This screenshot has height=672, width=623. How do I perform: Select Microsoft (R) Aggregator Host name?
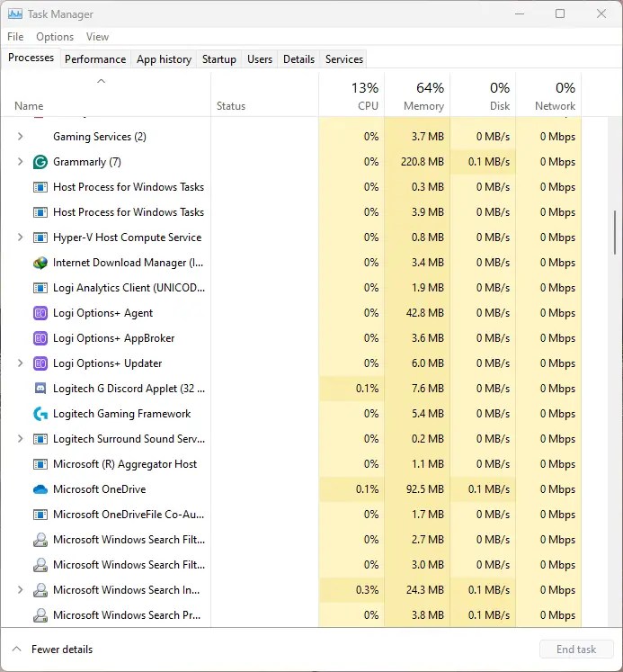click(x=125, y=464)
